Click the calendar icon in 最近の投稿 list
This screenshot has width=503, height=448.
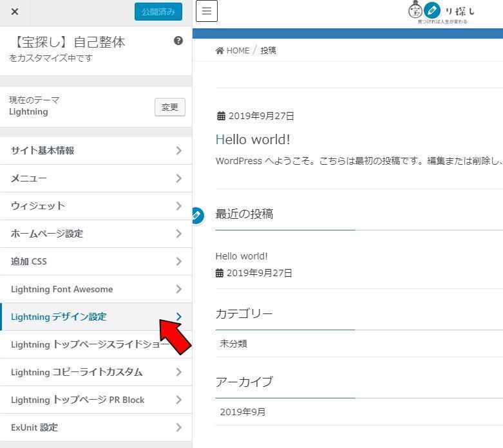tap(220, 273)
